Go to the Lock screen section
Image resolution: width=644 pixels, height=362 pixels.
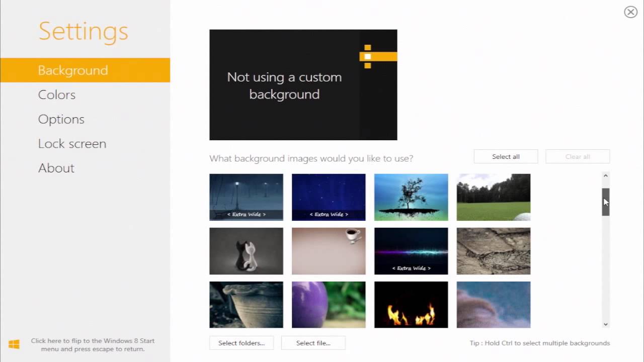[x=72, y=143]
